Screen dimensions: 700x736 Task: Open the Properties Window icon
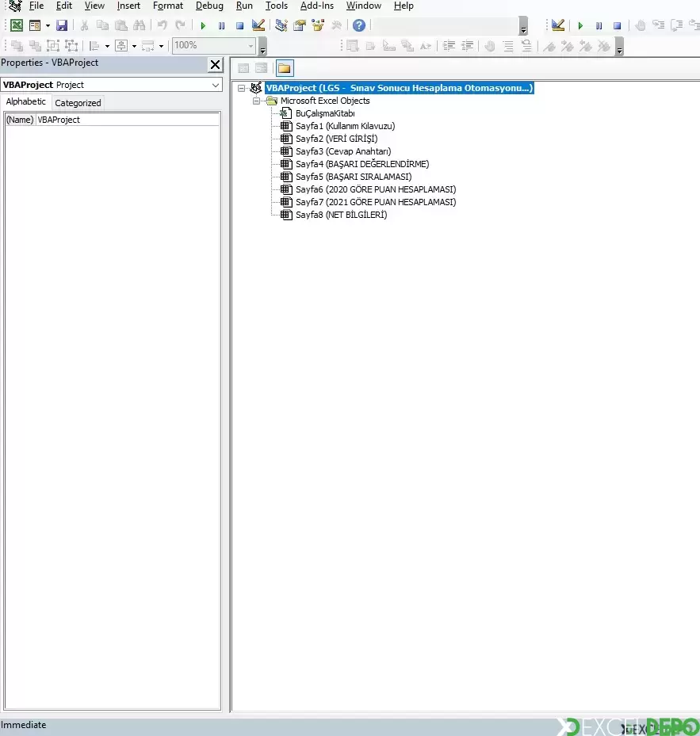299,25
